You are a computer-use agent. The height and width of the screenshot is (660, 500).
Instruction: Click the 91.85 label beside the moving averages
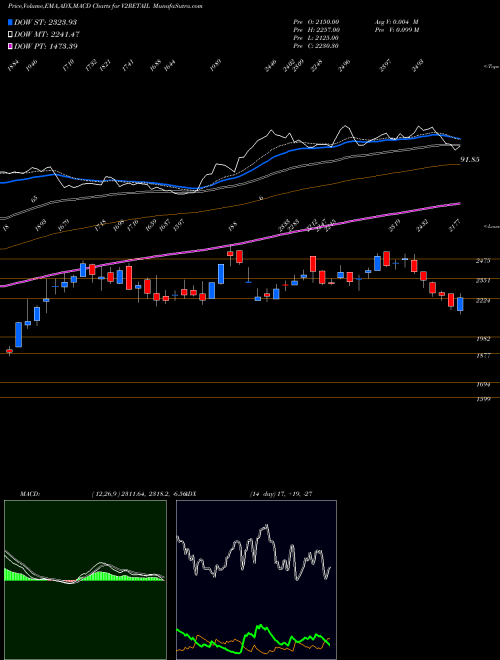470,160
